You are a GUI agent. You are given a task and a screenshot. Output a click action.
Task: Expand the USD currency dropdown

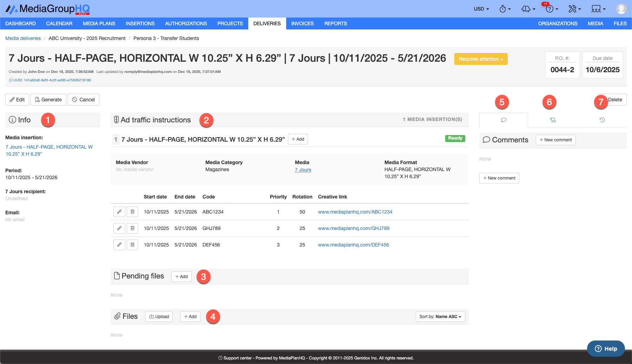pyautogui.click(x=481, y=9)
